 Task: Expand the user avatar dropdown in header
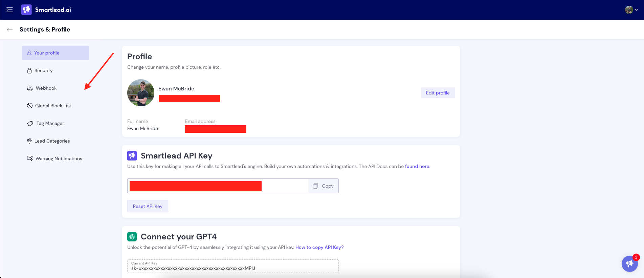pyautogui.click(x=631, y=10)
